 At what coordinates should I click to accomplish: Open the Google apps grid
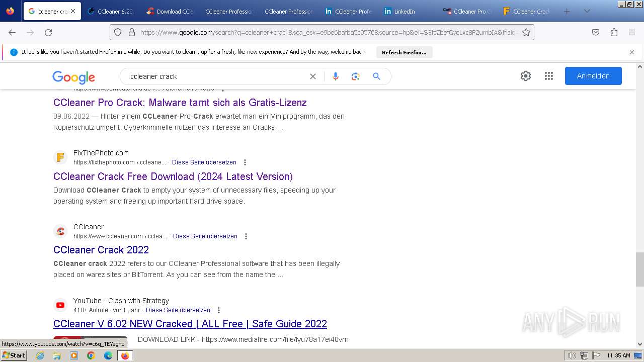pos(549,76)
